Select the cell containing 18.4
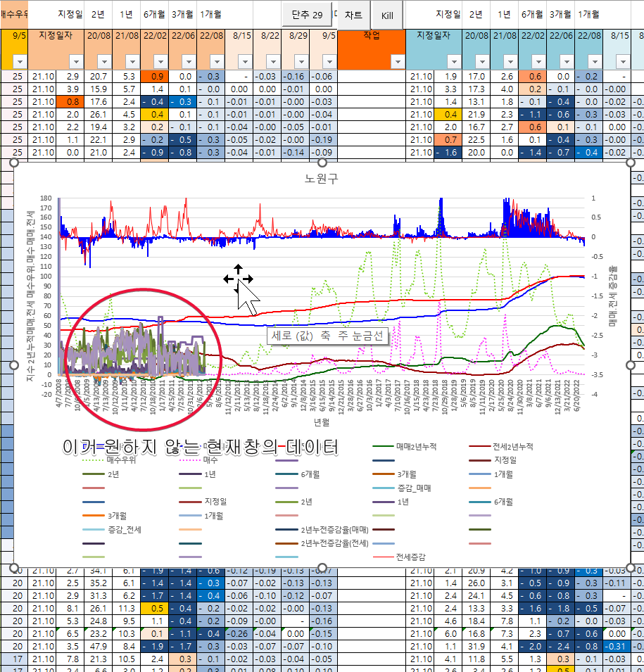 point(476,621)
